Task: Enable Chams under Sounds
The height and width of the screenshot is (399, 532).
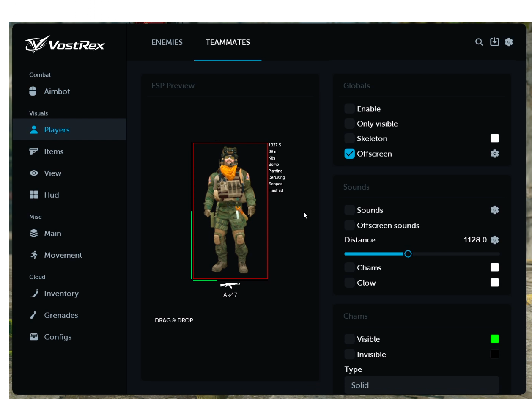Action: (x=349, y=267)
